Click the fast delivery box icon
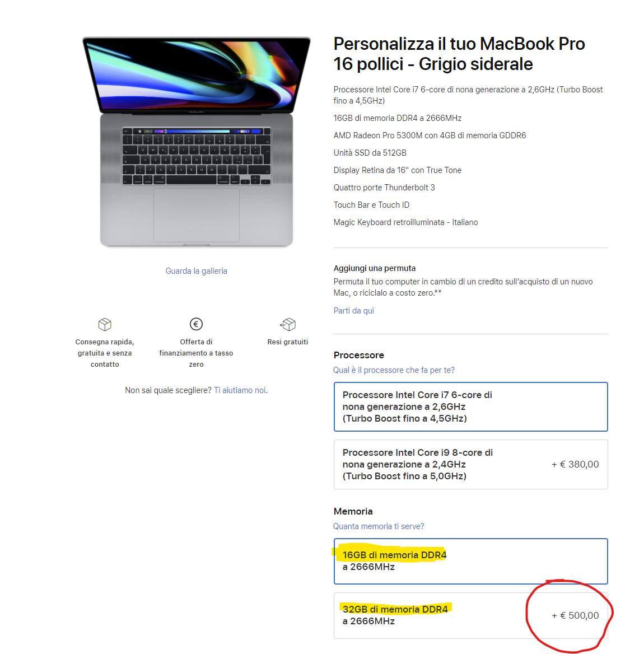The width and height of the screenshot is (644, 654). [x=105, y=324]
